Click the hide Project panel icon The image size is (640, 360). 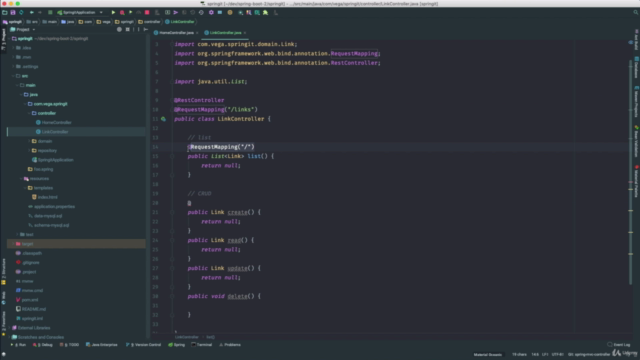point(146,29)
